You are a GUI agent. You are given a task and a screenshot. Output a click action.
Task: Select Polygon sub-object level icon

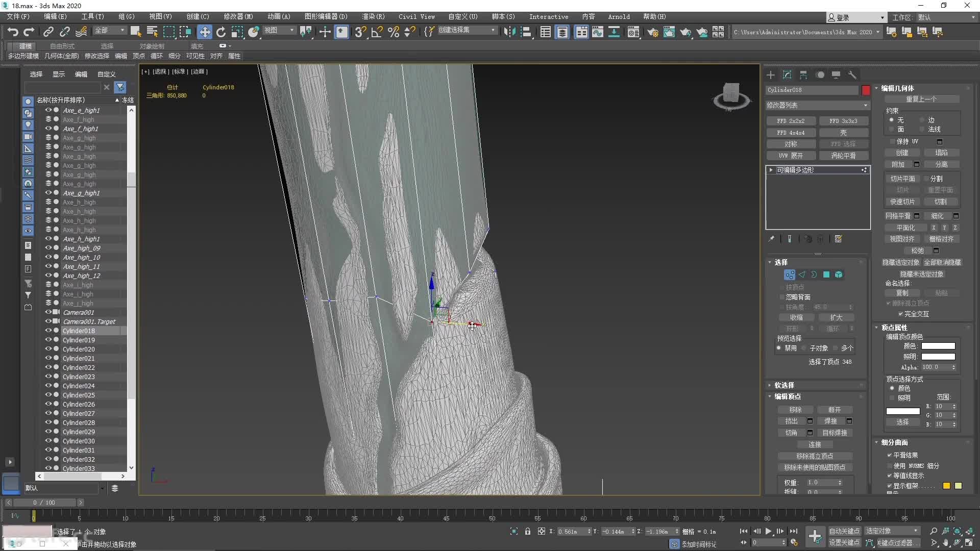(826, 275)
